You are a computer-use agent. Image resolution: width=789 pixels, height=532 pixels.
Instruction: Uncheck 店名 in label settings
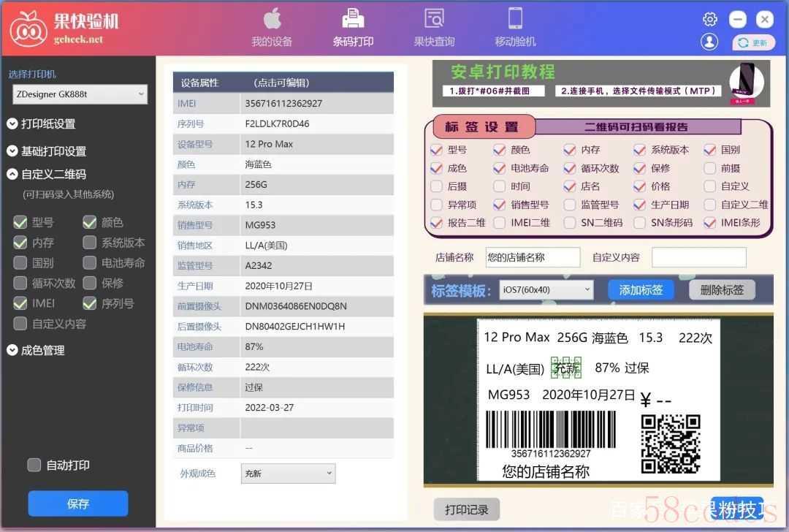point(570,186)
